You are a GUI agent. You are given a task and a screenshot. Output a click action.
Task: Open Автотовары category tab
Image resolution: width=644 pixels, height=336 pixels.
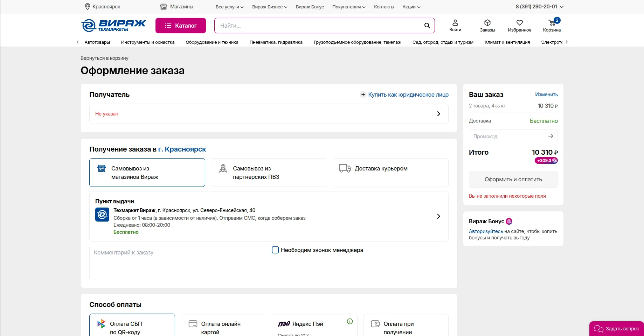97,42
